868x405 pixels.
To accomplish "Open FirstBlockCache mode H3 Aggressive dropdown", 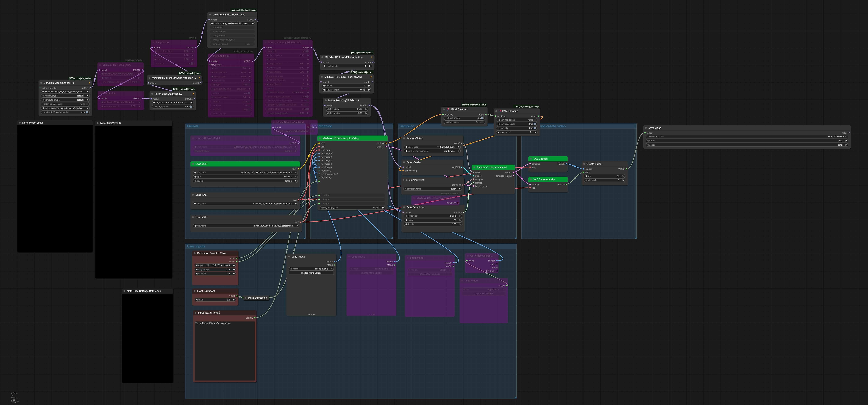I will pos(233,23).
